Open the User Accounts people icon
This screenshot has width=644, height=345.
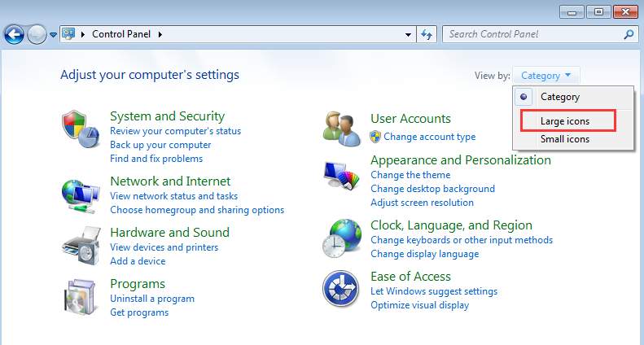point(341,128)
